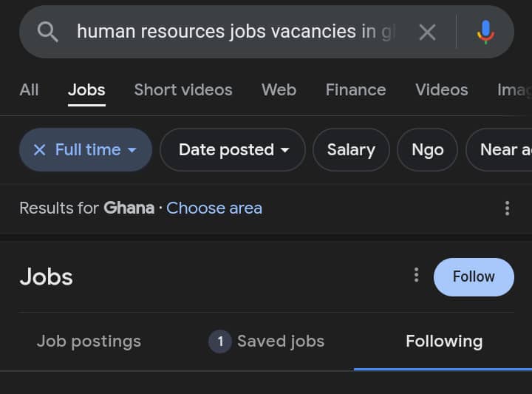Go to the Finance tab
This screenshot has width=532, height=394.
[355, 90]
